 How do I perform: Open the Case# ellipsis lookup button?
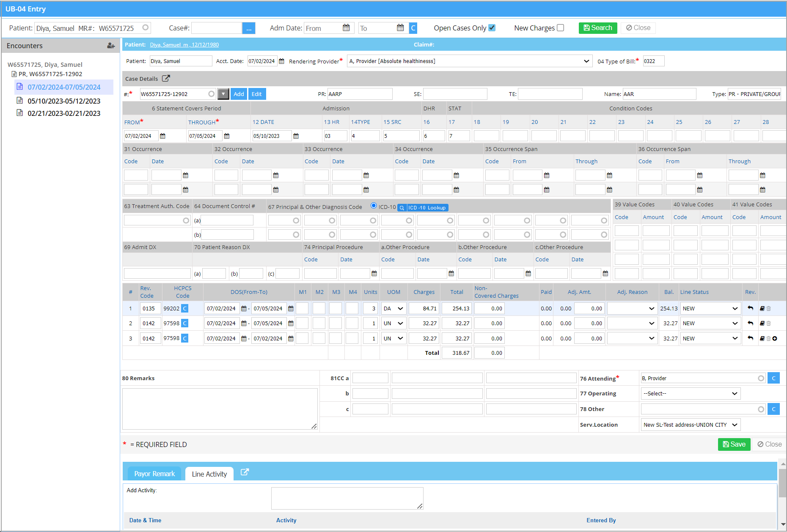click(x=249, y=28)
